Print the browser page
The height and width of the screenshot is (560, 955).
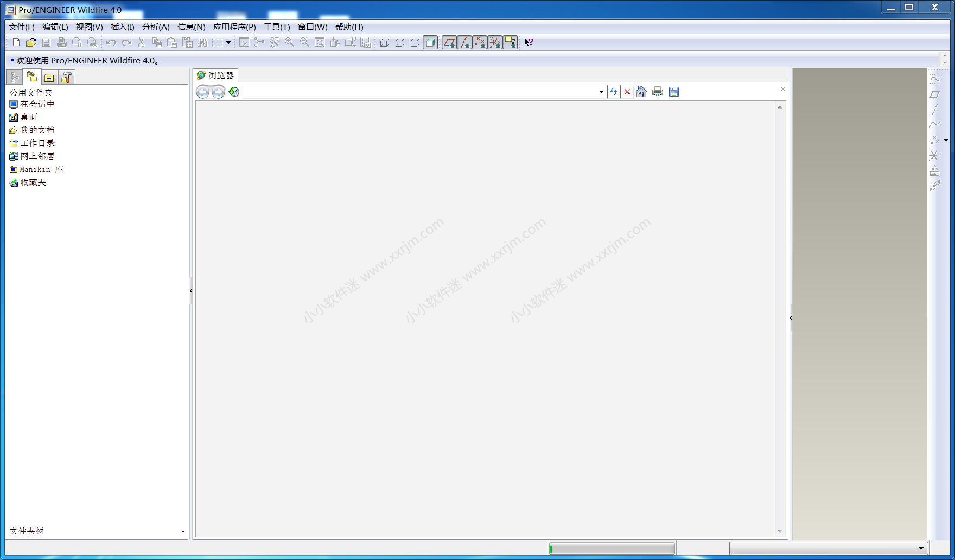point(658,92)
